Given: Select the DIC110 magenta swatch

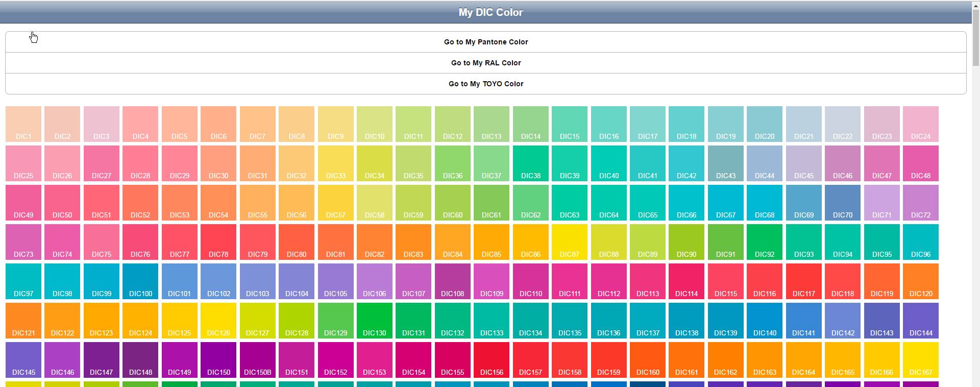Looking at the screenshot, I should 531,281.
